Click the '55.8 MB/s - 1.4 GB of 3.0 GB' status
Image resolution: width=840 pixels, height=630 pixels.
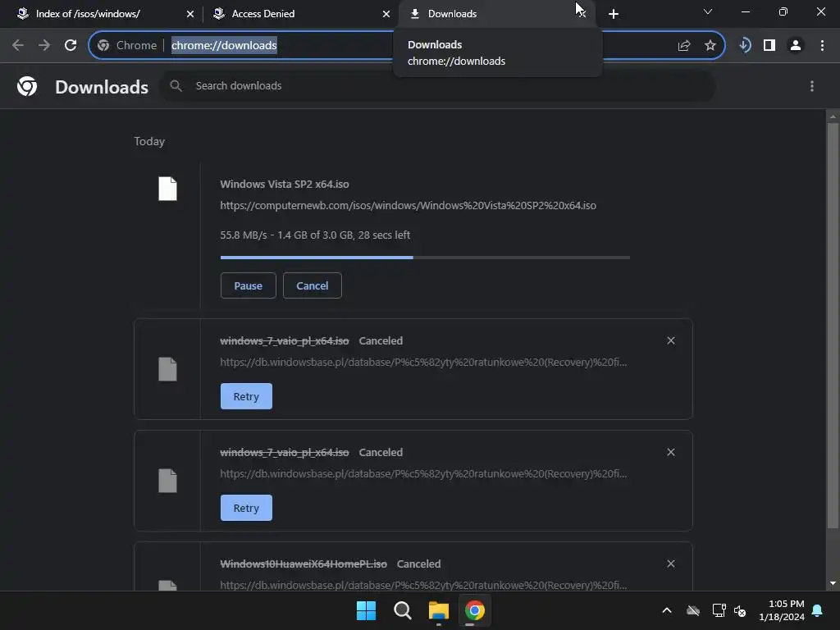(x=315, y=235)
